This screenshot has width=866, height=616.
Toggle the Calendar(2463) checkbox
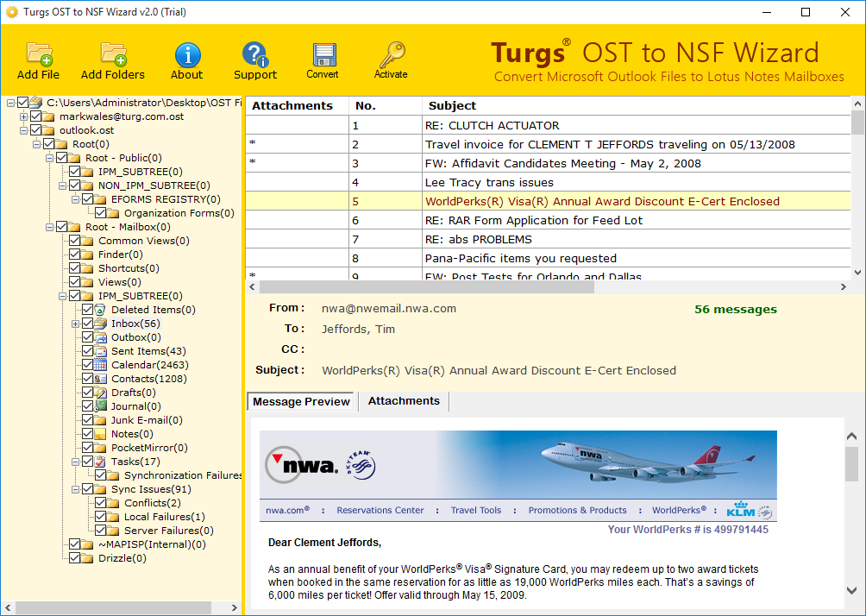pos(88,365)
